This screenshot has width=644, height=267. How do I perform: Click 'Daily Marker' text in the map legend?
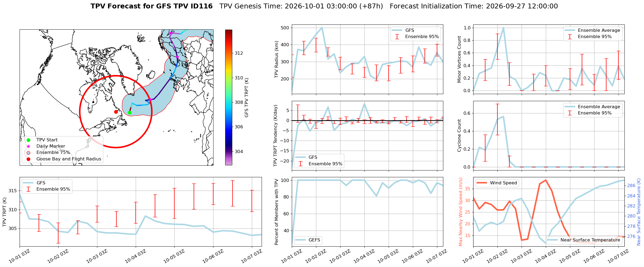click(x=51, y=146)
